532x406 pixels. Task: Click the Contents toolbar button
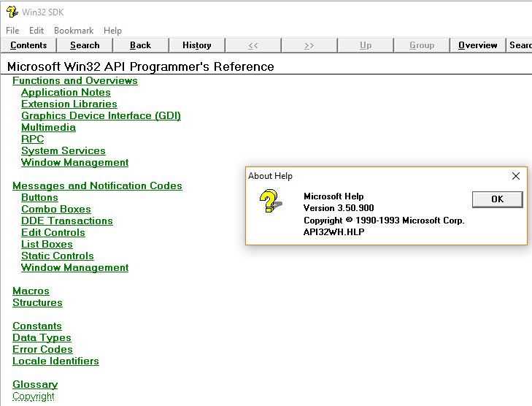pyautogui.click(x=28, y=45)
